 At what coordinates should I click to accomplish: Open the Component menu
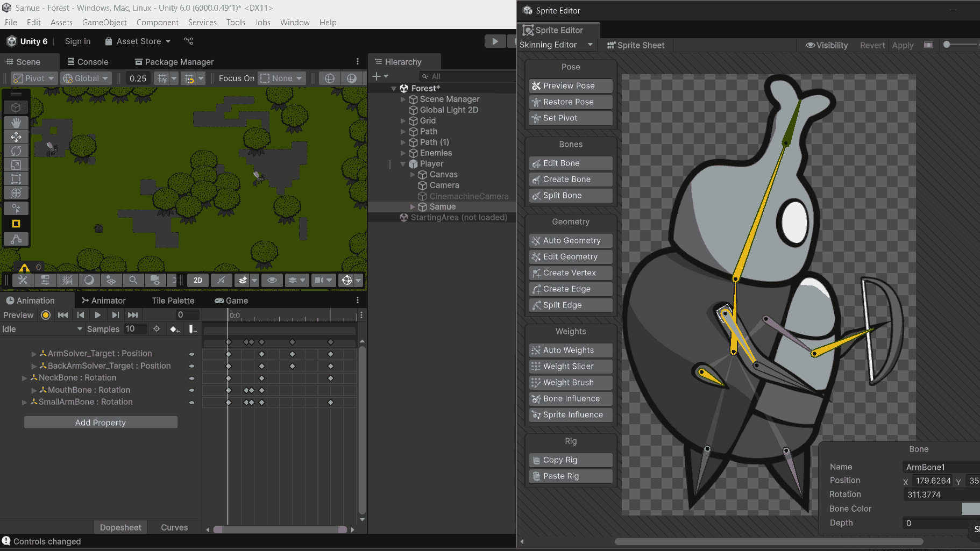157,23
